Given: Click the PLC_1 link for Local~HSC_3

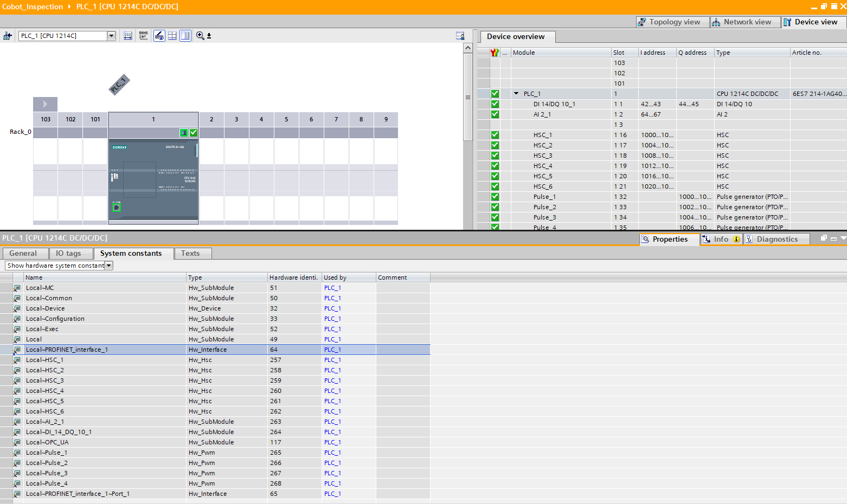Looking at the screenshot, I should click(x=332, y=380).
